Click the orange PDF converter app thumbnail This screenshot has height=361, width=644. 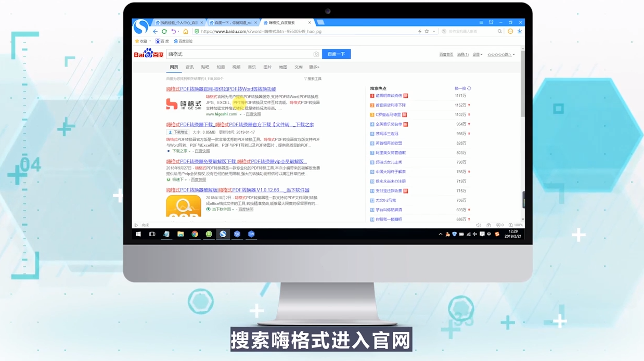(184, 206)
